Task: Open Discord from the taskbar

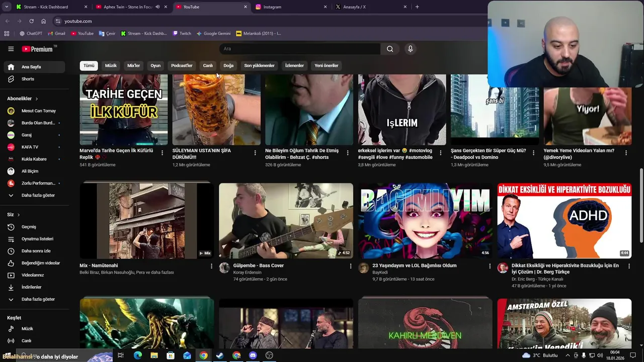Action: [253, 355]
